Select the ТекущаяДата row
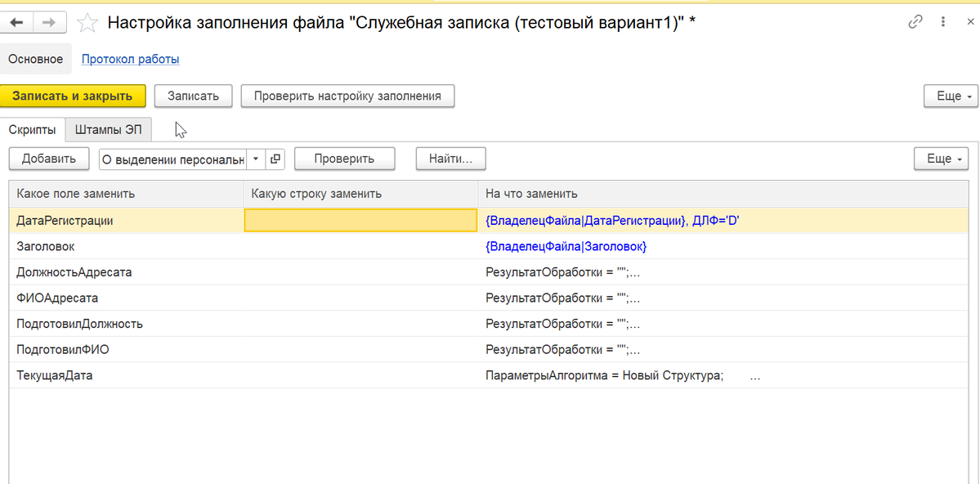Screen dimensions: 980x484 pos(490,376)
